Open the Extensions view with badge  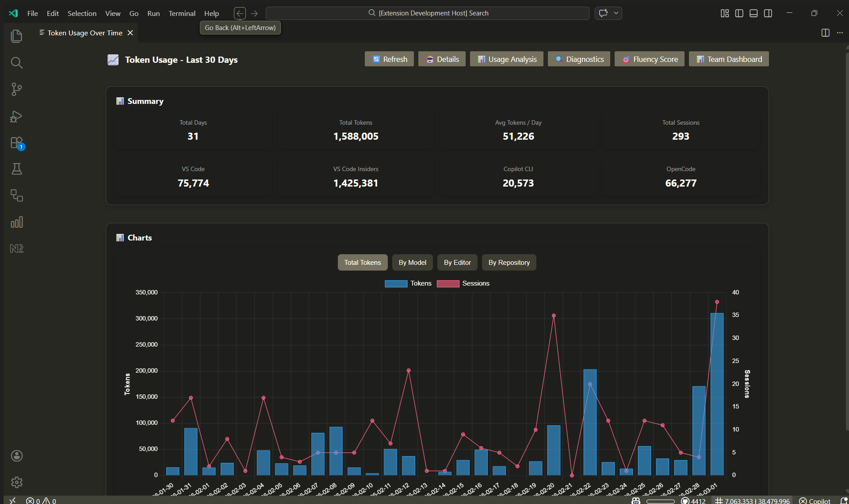click(16, 143)
